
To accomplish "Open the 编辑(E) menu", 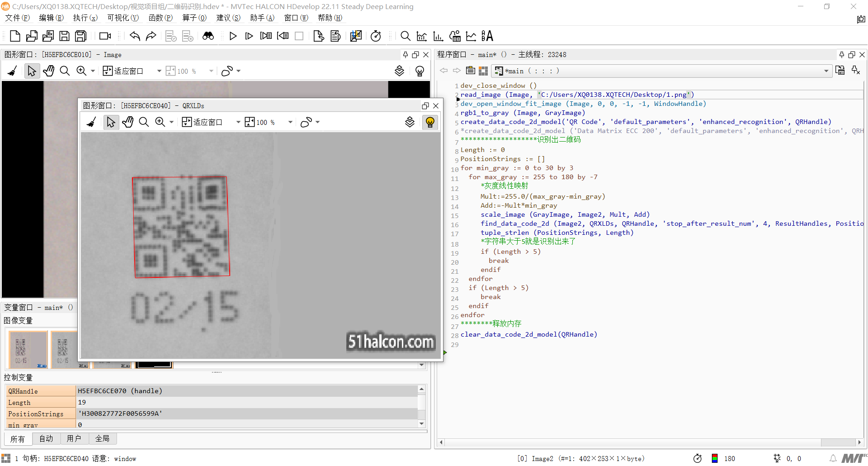I will [51, 18].
